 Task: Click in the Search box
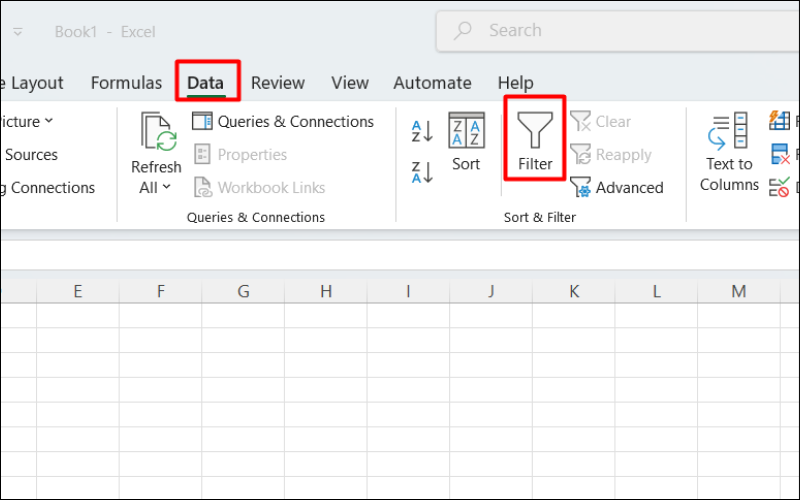(620, 31)
